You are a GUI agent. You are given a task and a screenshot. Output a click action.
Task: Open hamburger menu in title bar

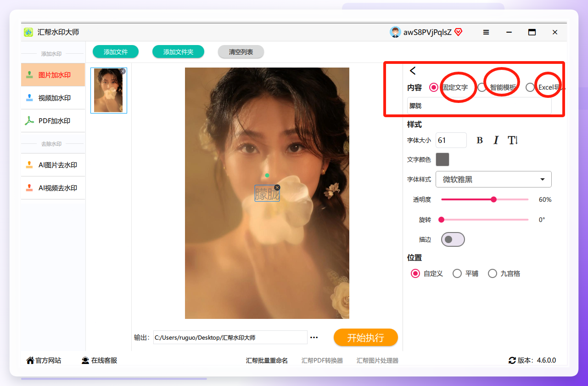[x=486, y=32]
